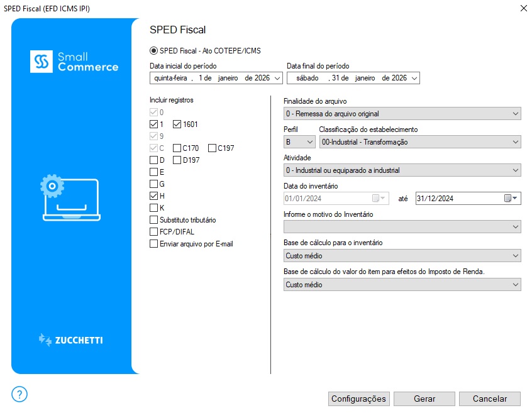Open Configurações button
This screenshot has height=413, width=532.
point(358,399)
